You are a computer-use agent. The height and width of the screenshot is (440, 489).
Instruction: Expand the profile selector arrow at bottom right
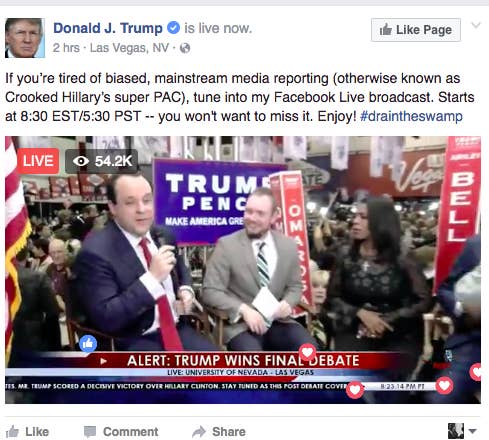coord(472,431)
